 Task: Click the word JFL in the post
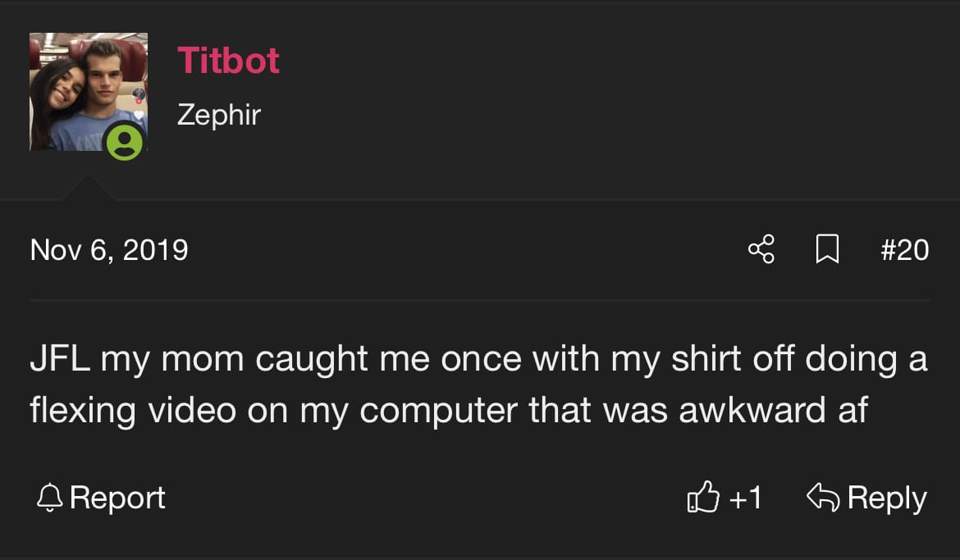(x=60, y=360)
